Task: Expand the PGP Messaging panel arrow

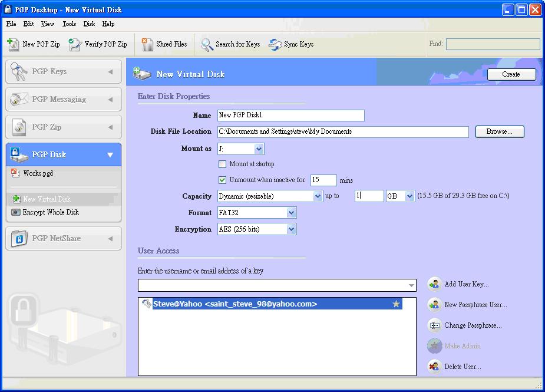Action: click(x=111, y=100)
